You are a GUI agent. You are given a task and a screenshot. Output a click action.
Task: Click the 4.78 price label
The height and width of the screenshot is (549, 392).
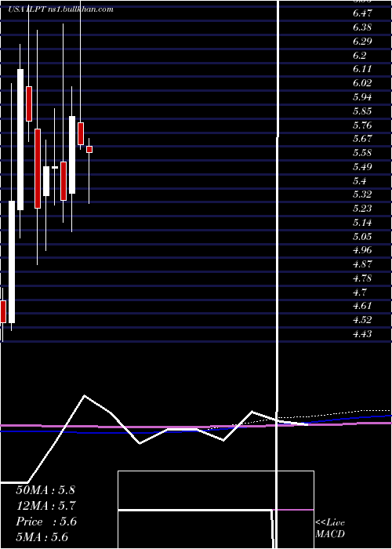coord(362,278)
